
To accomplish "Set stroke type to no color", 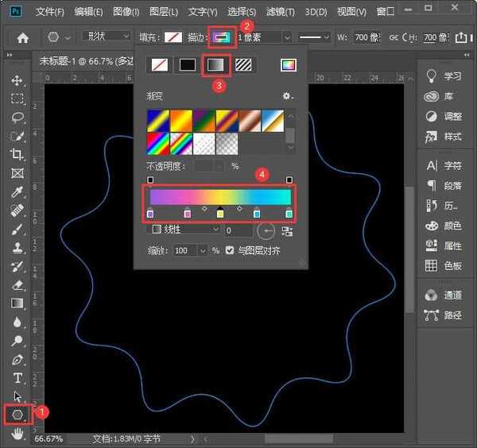I will pos(161,66).
